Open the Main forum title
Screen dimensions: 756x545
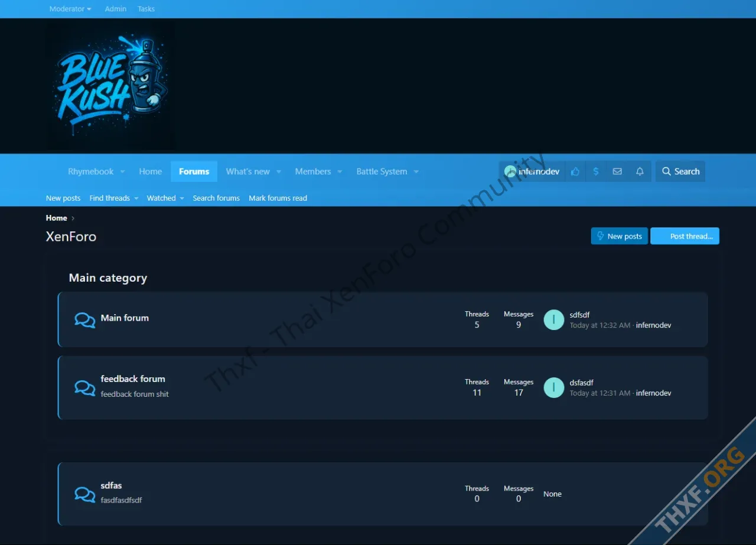tap(125, 318)
